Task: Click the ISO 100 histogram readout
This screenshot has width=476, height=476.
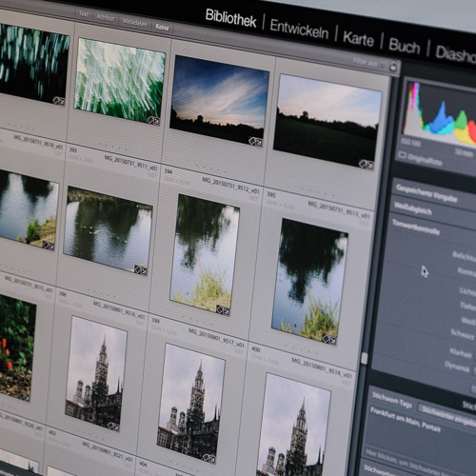Action: [411, 142]
